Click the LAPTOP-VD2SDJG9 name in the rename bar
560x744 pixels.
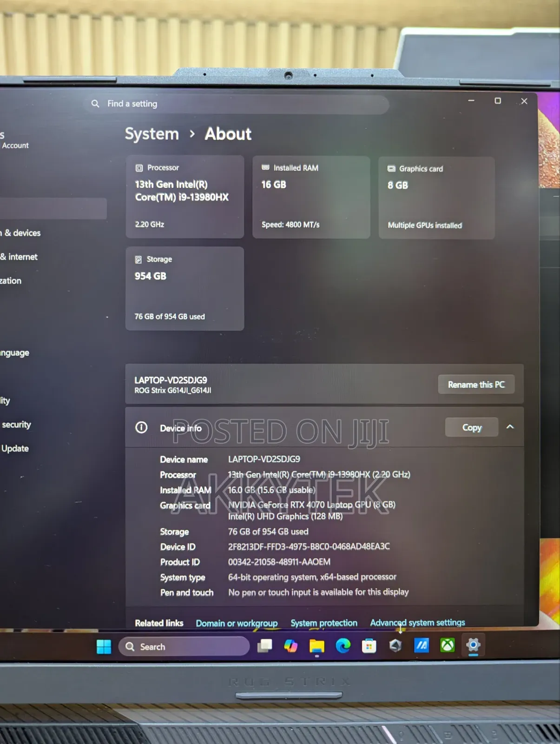point(171,380)
